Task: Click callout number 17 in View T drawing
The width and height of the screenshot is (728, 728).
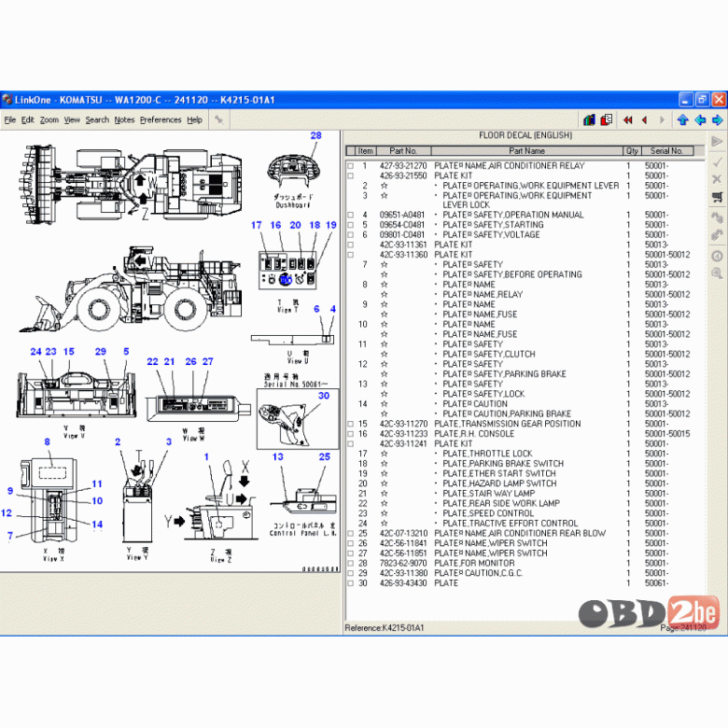Action: [x=257, y=225]
